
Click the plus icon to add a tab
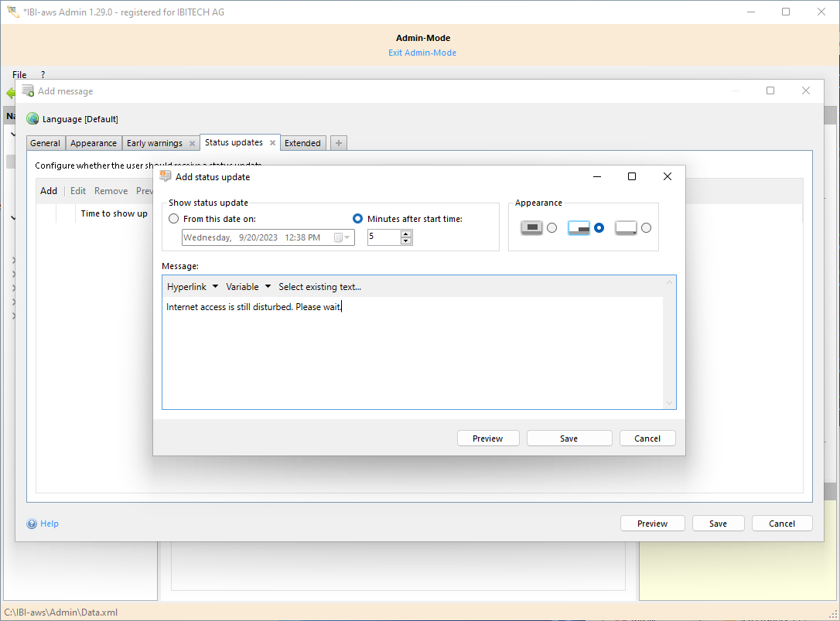pos(339,143)
